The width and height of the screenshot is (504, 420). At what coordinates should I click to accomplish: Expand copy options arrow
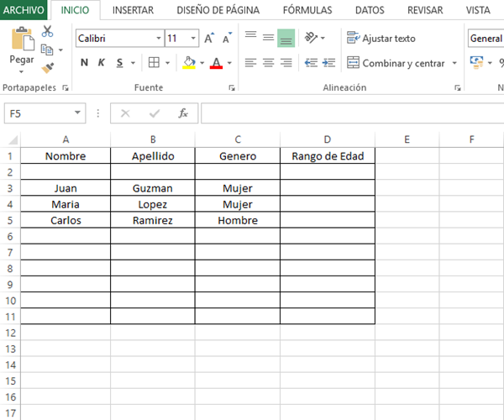pyautogui.click(x=60, y=50)
